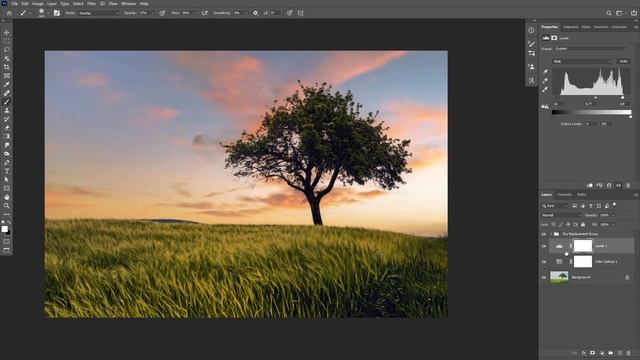Click the Levels 1 layer mask thumbnail
This screenshot has height=360, width=640.
[x=583, y=246]
